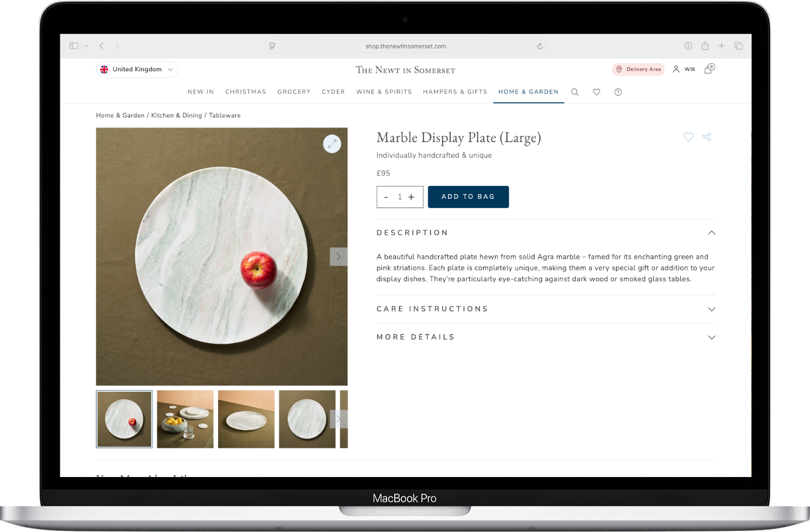
Task: Decrease quantity with minus button
Action: tap(386, 197)
